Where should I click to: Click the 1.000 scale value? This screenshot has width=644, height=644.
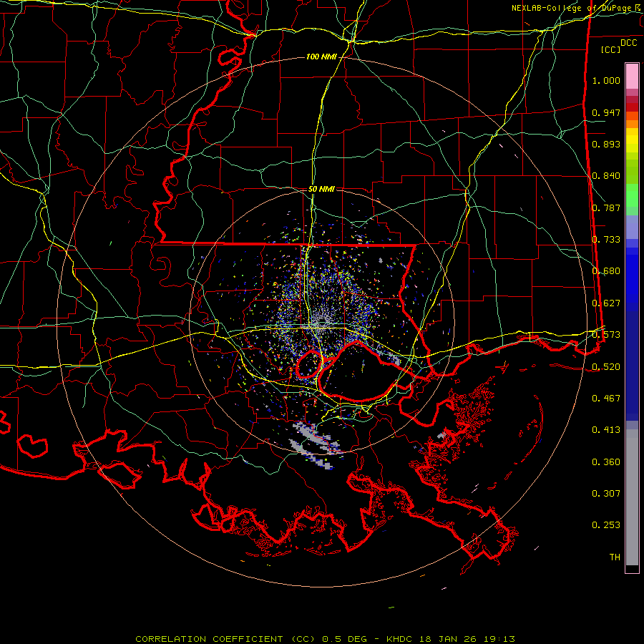606,80
